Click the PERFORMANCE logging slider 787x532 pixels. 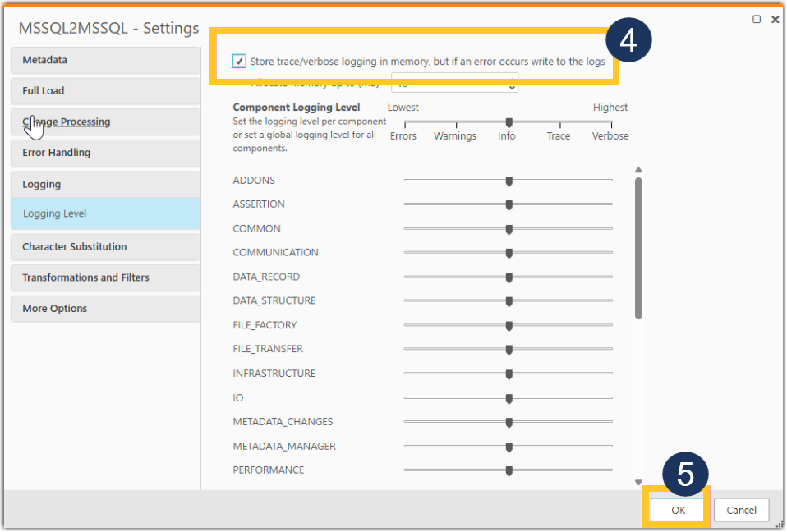pyautogui.click(x=509, y=470)
